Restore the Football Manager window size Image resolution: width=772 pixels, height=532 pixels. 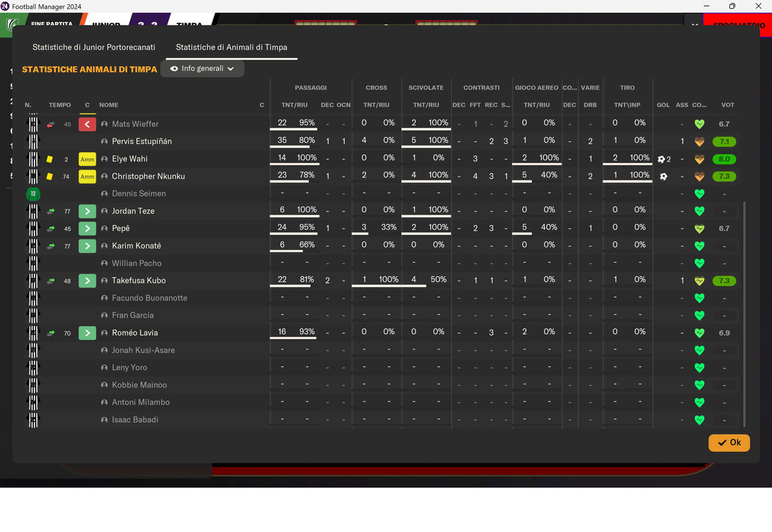732,7
